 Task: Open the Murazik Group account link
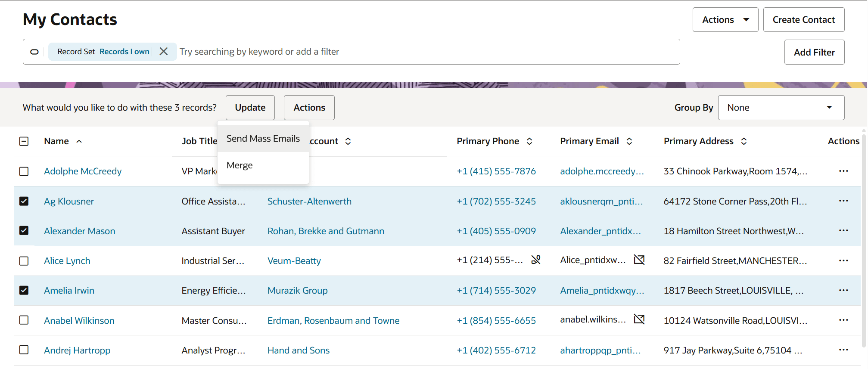298,291
